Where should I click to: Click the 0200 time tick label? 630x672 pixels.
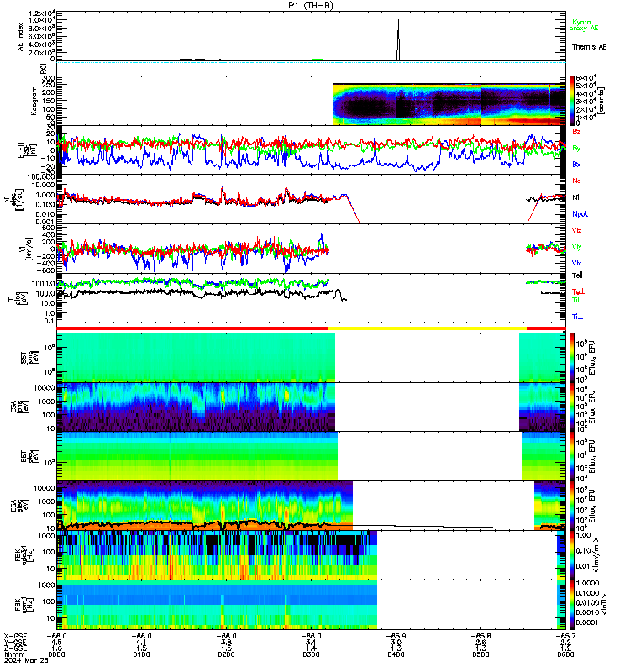tap(226, 654)
